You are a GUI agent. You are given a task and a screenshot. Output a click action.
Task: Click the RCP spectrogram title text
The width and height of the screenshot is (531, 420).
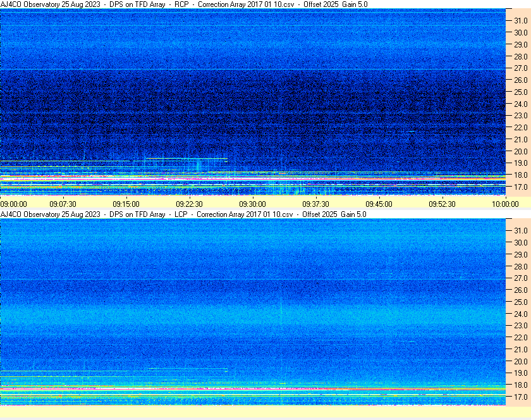(x=184, y=4)
